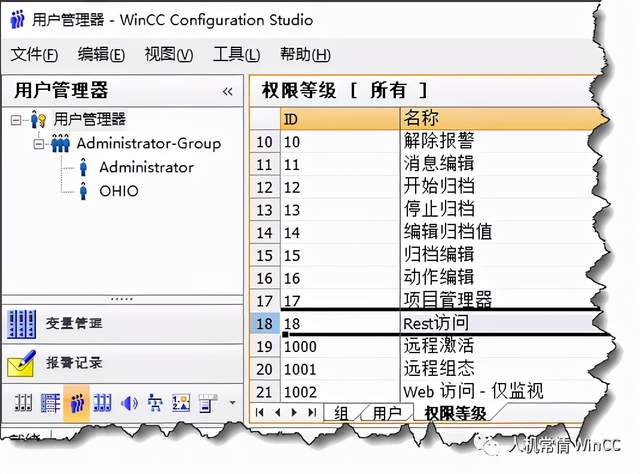Click the ID cell with value 1000
Viewport: 640px width, 474px height.
[340, 347]
